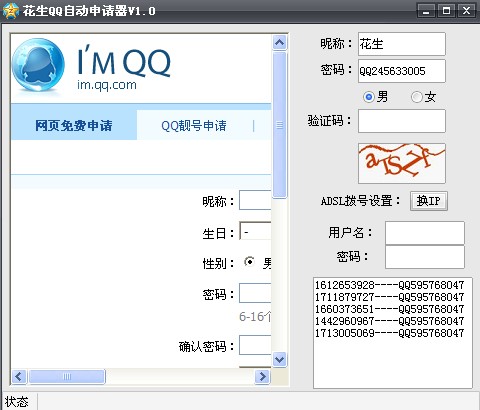The height and width of the screenshot is (410, 480).
Task: Click the vertical scrollbar thumb
Action: pyautogui.click(x=279, y=125)
